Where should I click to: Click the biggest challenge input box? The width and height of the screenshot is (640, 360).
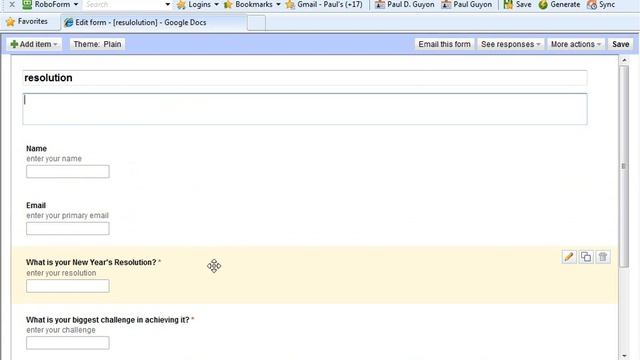pos(68,343)
